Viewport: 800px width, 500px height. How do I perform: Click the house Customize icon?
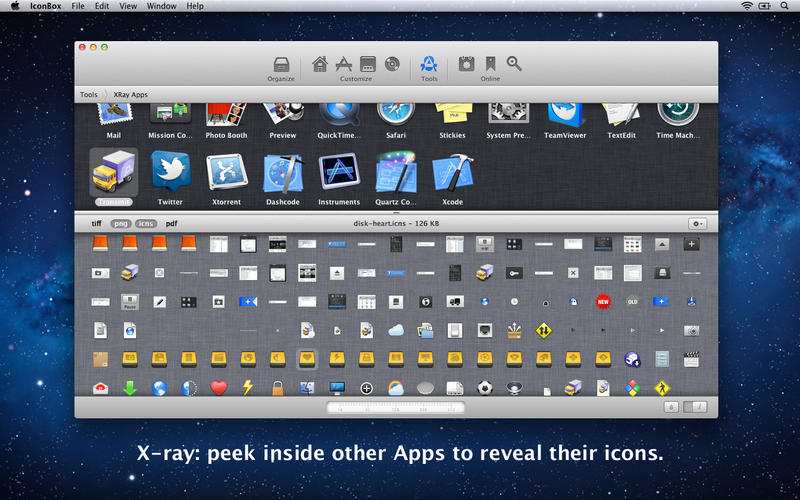click(x=320, y=64)
